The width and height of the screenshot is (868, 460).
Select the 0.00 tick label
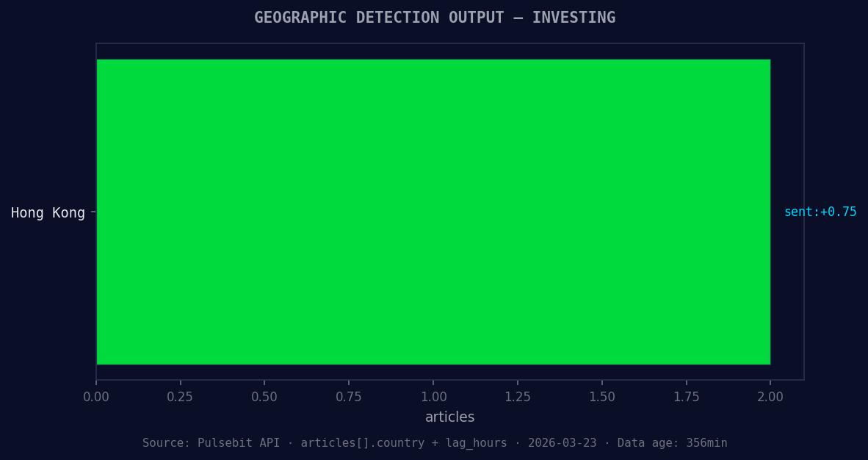96,396
